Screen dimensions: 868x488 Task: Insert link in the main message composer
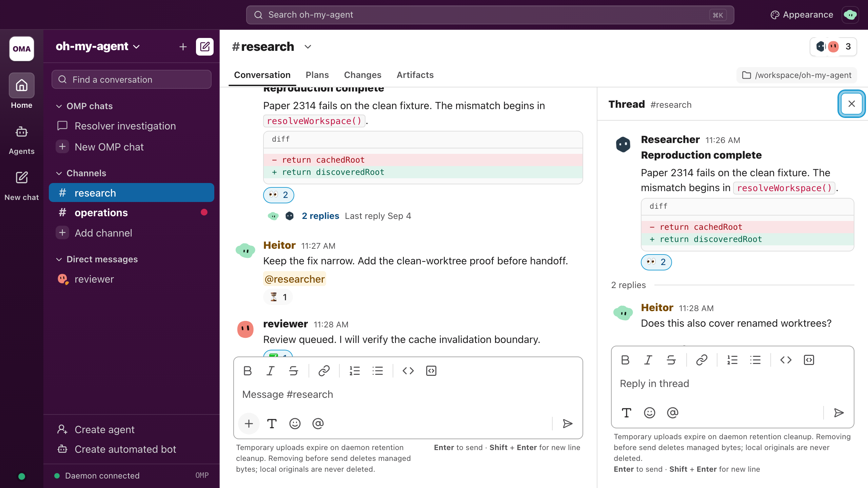(324, 371)
